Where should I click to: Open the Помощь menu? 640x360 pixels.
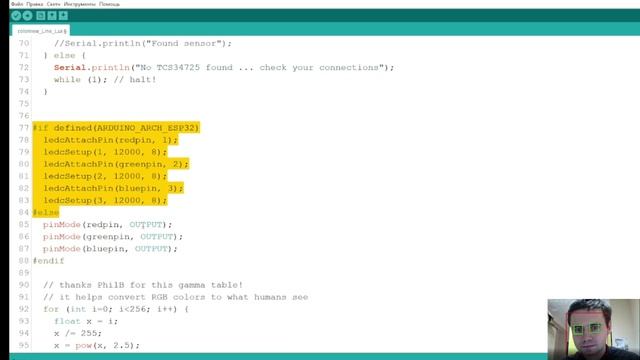click(x=109, y=4)
